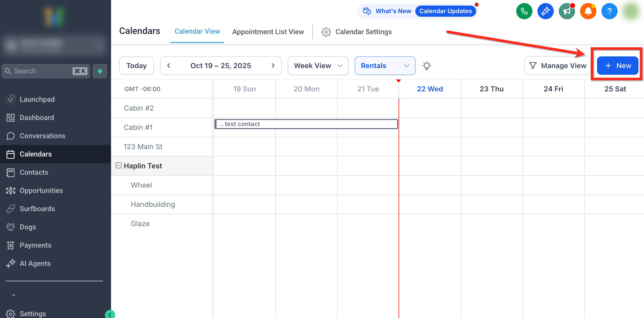
Task: Open the Rentals calendar dropdown
Action: click(385, 66)
